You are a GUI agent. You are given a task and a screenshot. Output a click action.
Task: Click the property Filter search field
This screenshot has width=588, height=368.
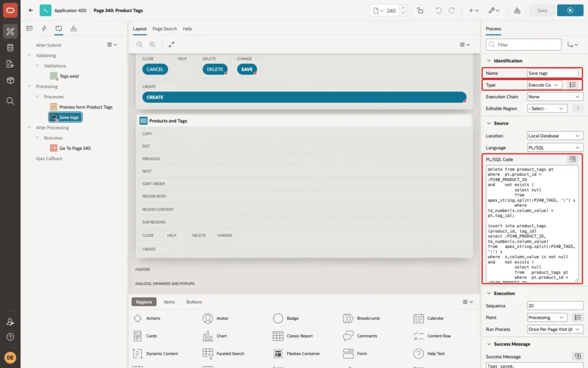[524, 45]
